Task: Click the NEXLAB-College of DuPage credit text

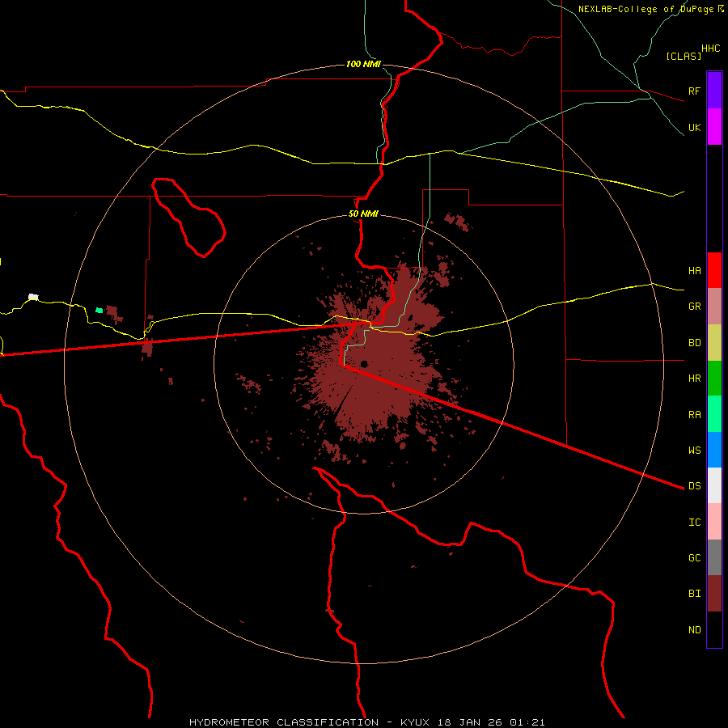Action: 645,9
